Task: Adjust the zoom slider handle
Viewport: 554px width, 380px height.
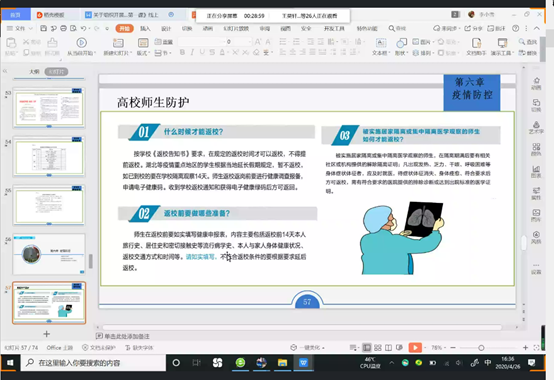Action: coord(481,348)
